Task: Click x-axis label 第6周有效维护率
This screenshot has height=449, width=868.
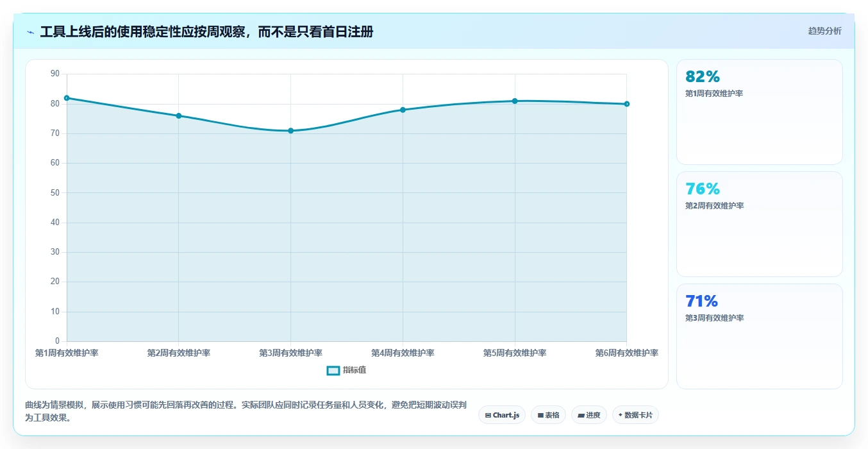Action: pyautogui.click(x=627, y=353)
